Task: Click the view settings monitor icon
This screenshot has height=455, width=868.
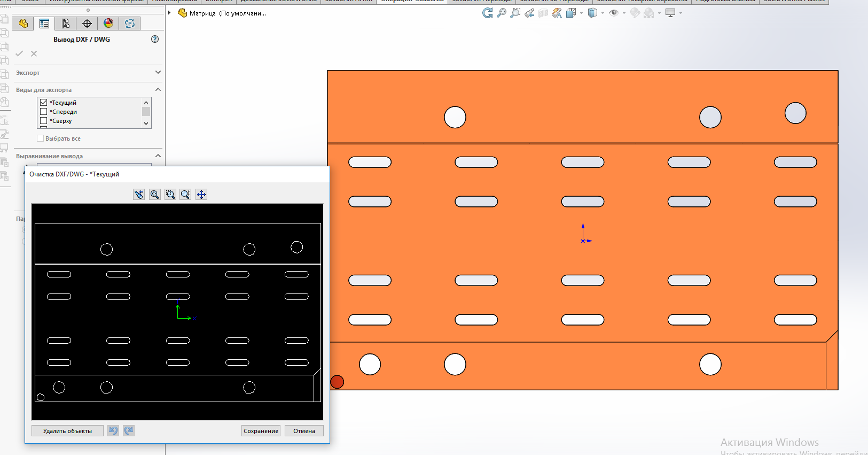Action: (670, 13)
